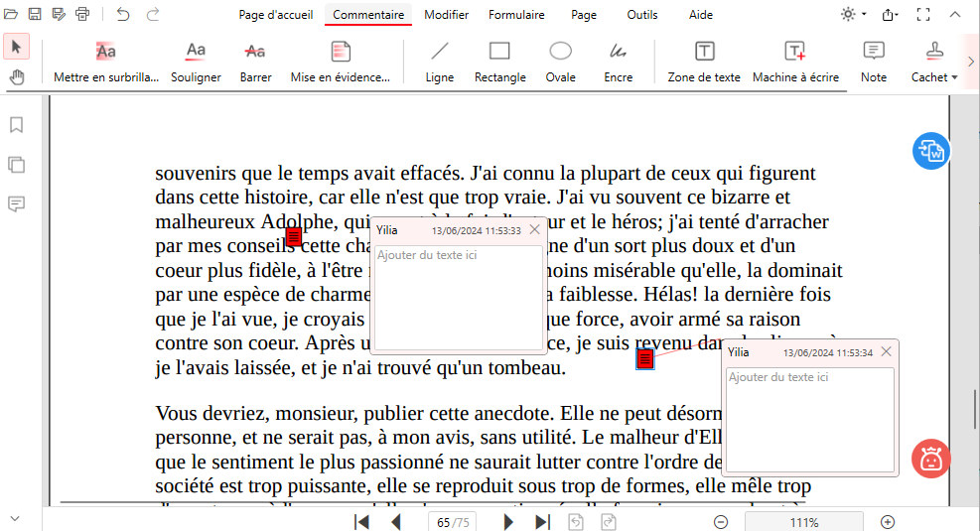Select the Souligner underline tool
Screen dimensions: 980x531
[197, 62]
